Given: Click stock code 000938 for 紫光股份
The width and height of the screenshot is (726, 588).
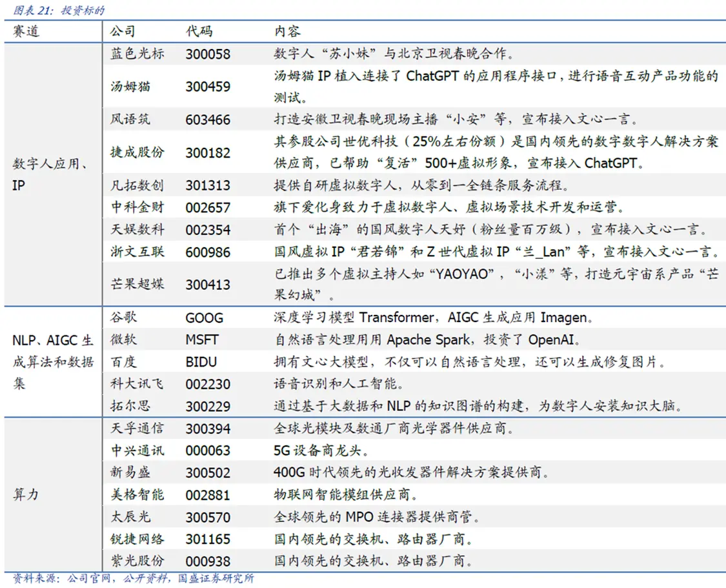Looking at the screenshot, I should [x=207, y=561].
